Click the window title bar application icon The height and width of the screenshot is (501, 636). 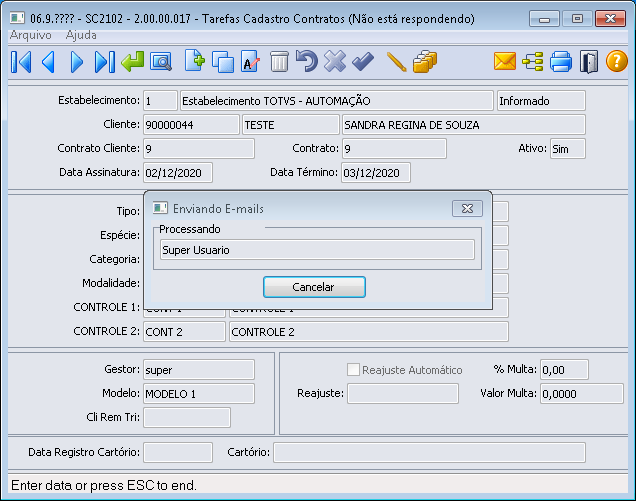[17, 18]
